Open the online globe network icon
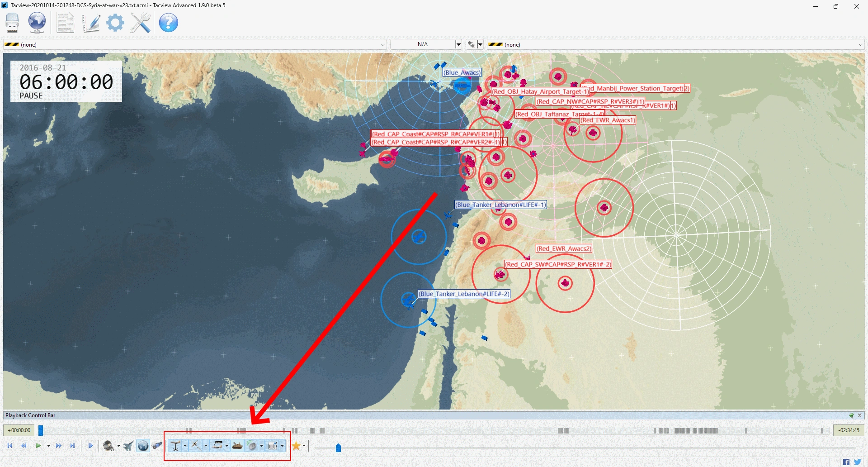 pos(37,23)
